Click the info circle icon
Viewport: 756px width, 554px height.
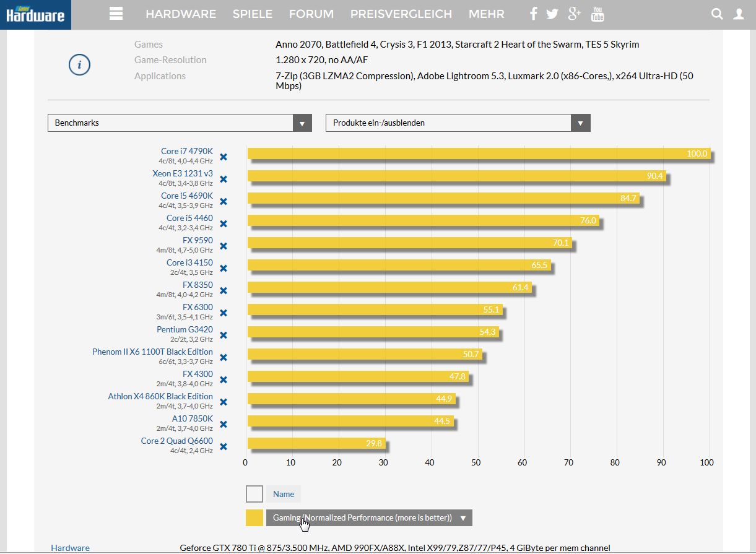pos(79,64)
